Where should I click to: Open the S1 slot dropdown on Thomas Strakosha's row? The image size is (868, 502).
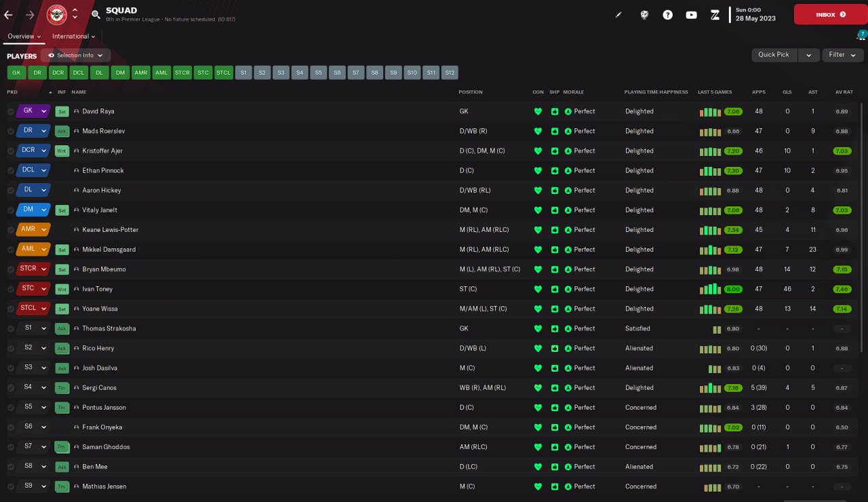pos(33,328)
